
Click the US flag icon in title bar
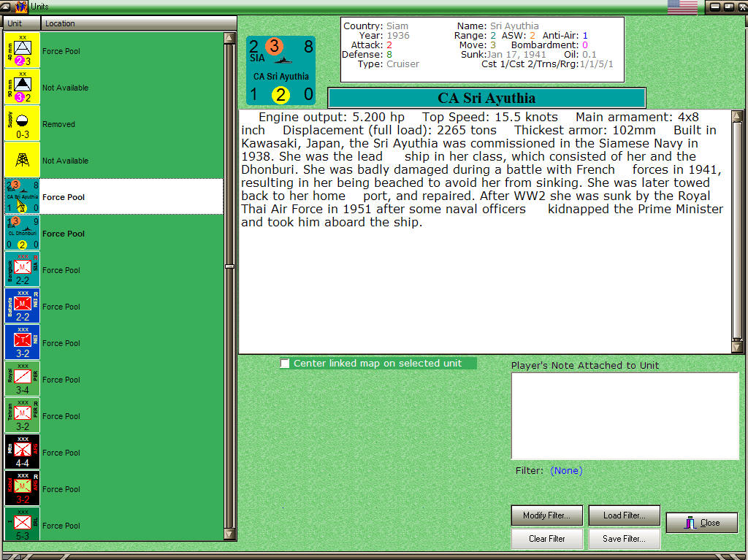682,7
